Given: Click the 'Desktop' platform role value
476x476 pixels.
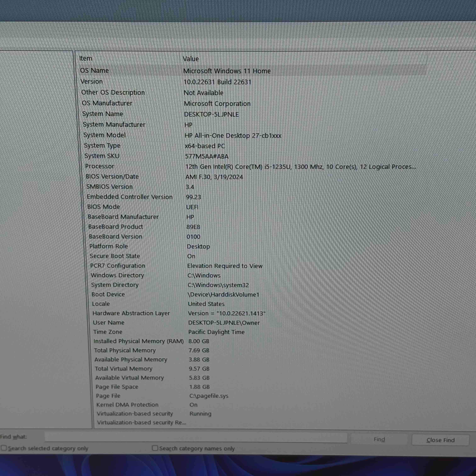Looking at the screenshot, I should pos(198,246).
